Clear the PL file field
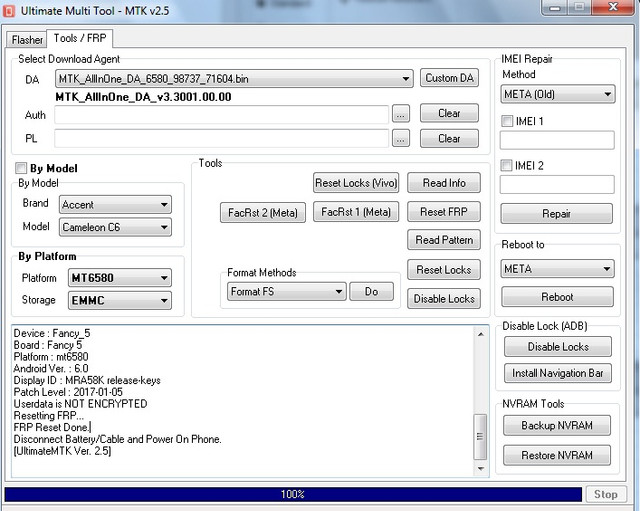The height and width of the screenshot is (511, 640). 449,138
